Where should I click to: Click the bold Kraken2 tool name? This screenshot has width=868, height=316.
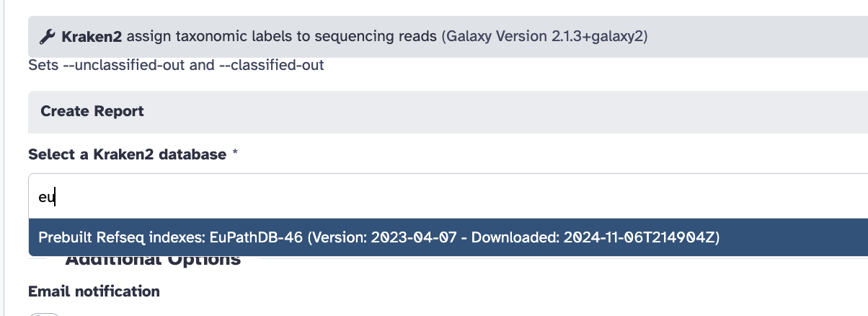pyautogui.click(x=86, y=36)
